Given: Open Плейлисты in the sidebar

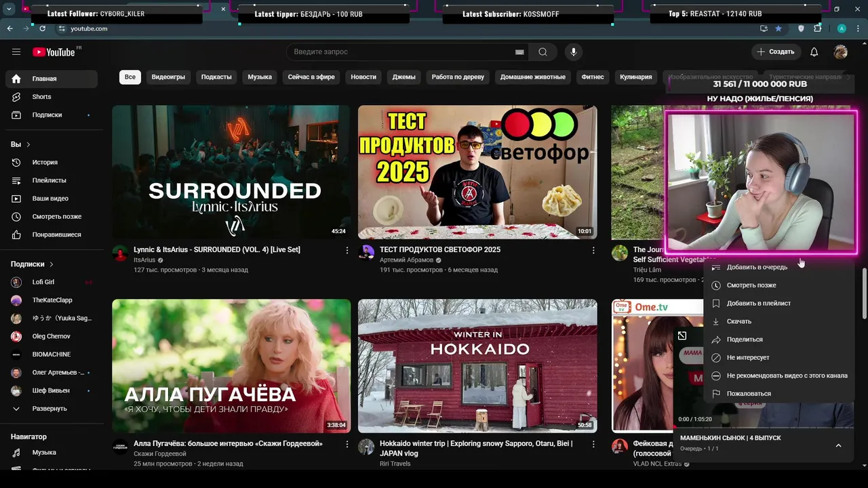Looking at the screenshot, I should (x=52, y=180).
